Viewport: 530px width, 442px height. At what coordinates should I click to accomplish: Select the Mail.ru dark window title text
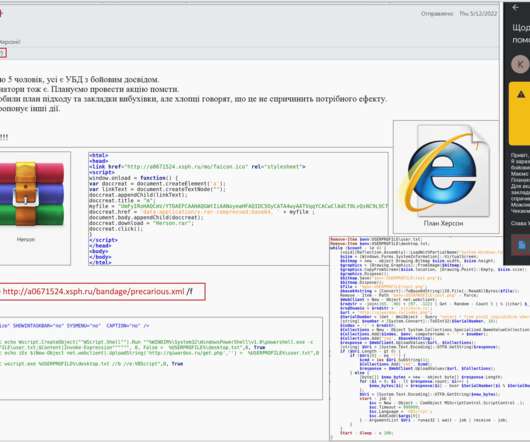521,34
